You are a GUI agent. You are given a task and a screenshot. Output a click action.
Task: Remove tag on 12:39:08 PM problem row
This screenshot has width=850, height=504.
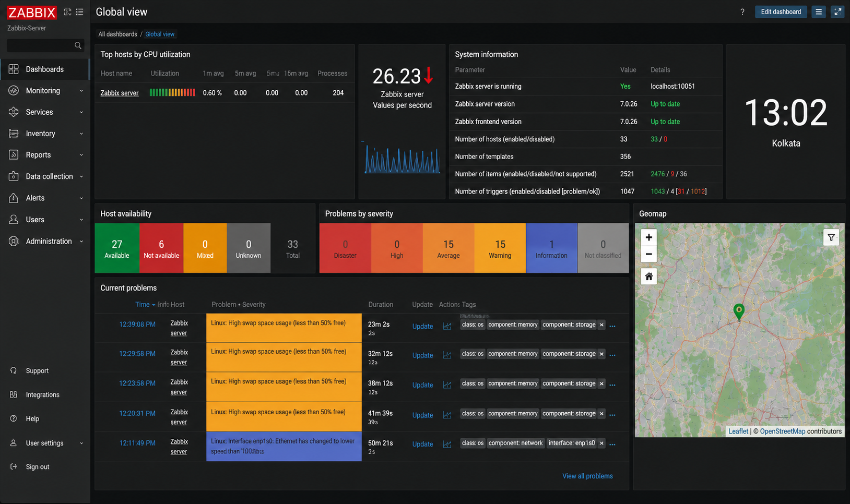pos(601,325)
